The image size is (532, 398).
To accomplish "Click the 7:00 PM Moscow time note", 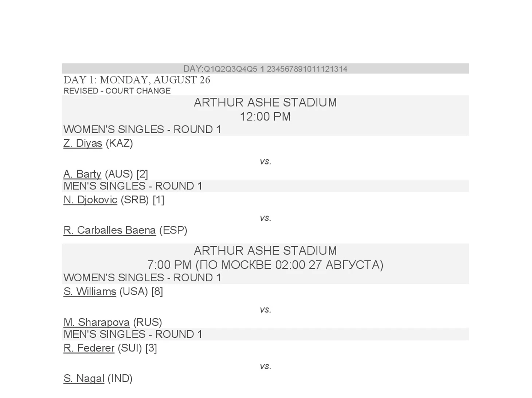I will point(265,265).
